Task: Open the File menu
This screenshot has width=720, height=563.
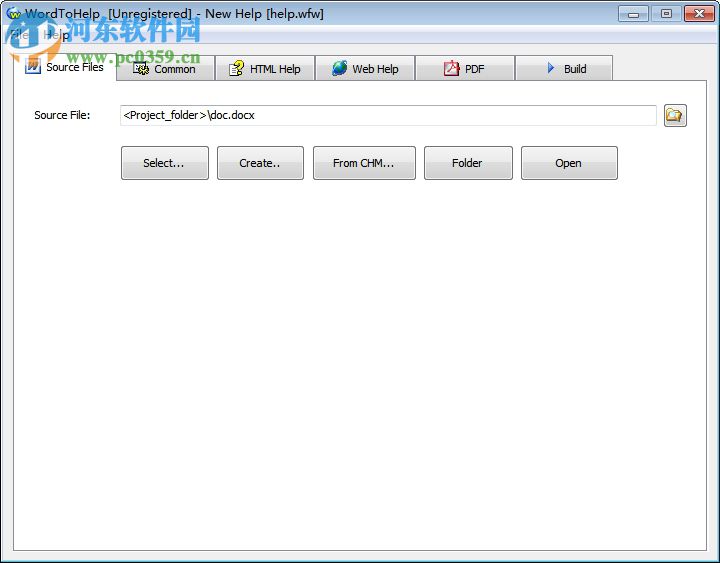Action: point(19,34)
